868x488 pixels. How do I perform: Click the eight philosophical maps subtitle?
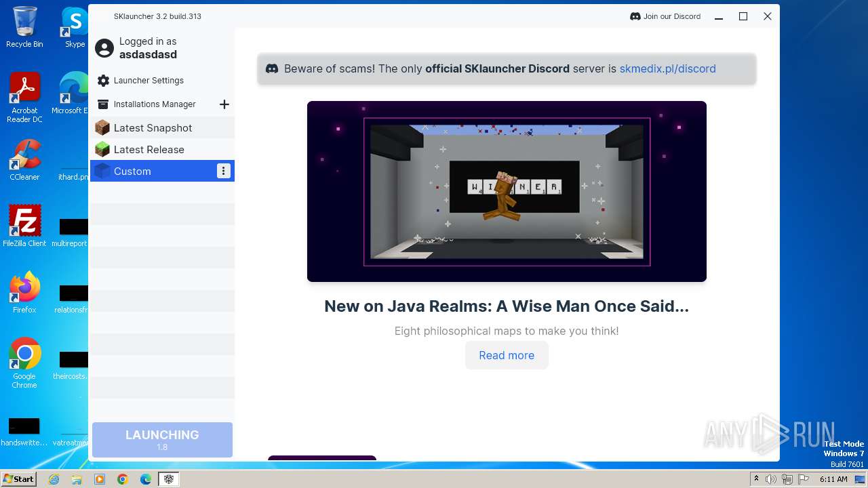click(507, 331)
